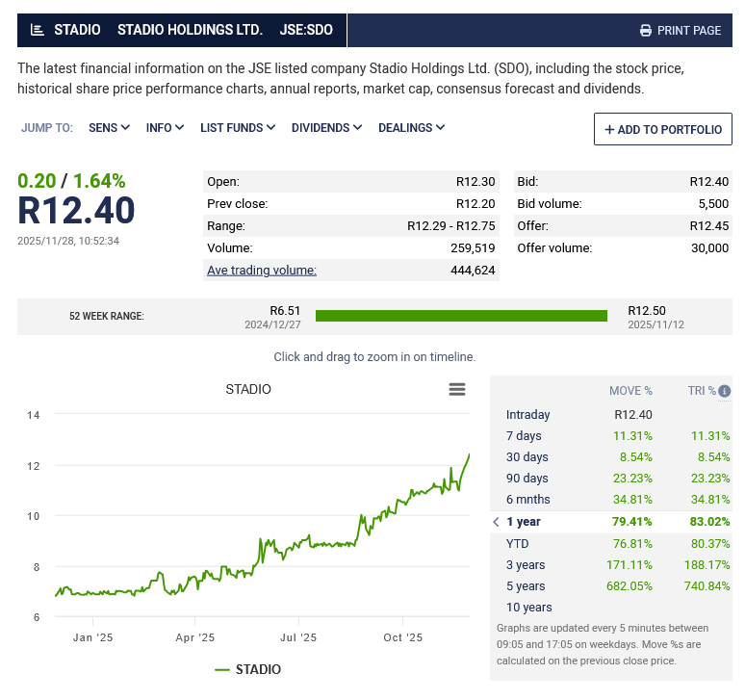Select the 7 days period row

click(611, 436)
